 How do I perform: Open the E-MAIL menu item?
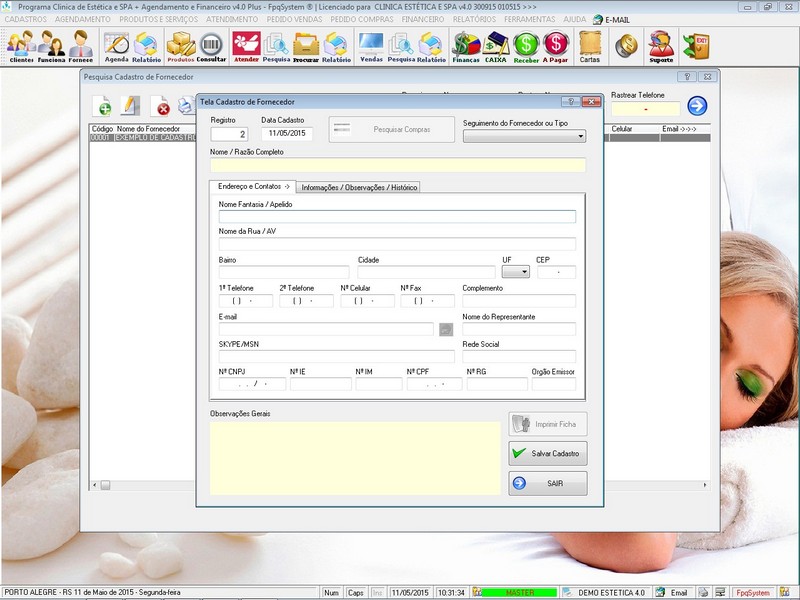point(611,20)
